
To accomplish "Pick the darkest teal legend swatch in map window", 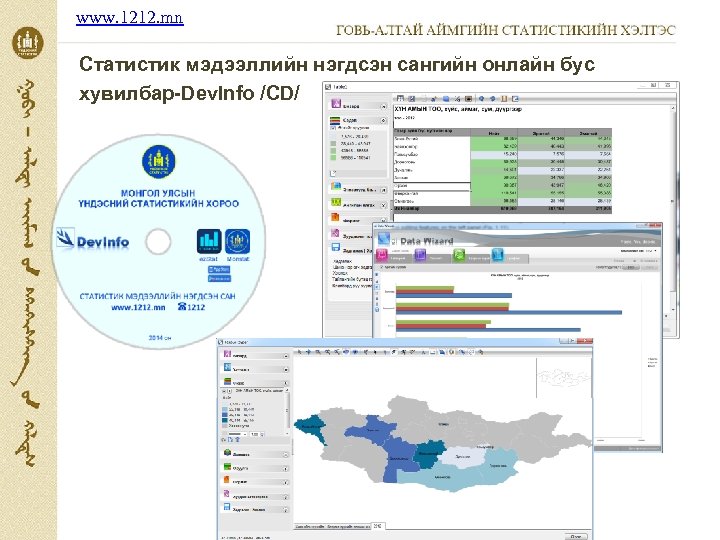I will click(x=225, y=420).
